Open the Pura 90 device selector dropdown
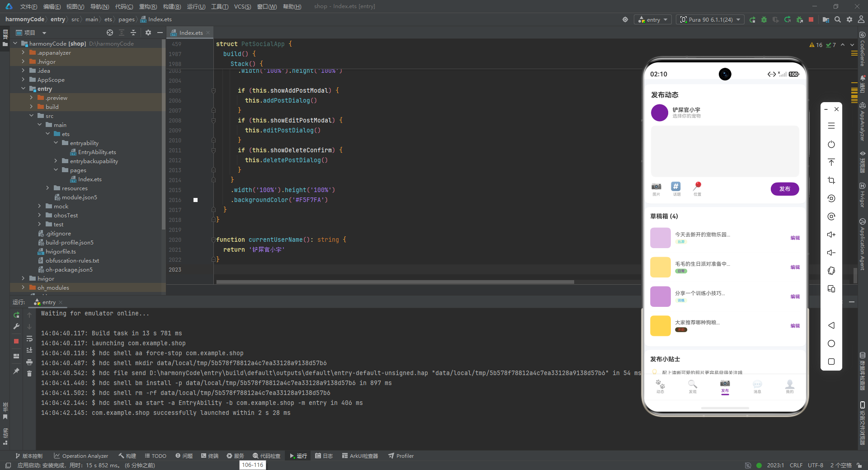This screenshot has height=470, width=868. point(710,20)
